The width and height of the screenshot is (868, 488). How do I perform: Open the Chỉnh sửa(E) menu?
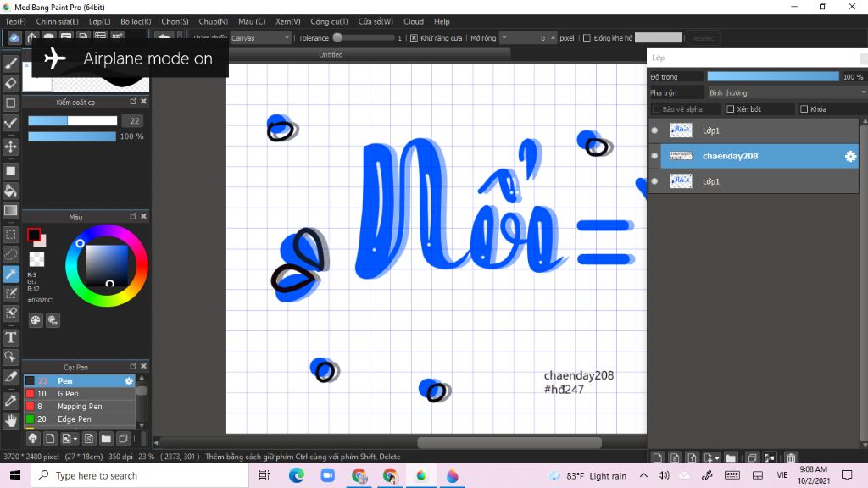(x=57, y=21)
